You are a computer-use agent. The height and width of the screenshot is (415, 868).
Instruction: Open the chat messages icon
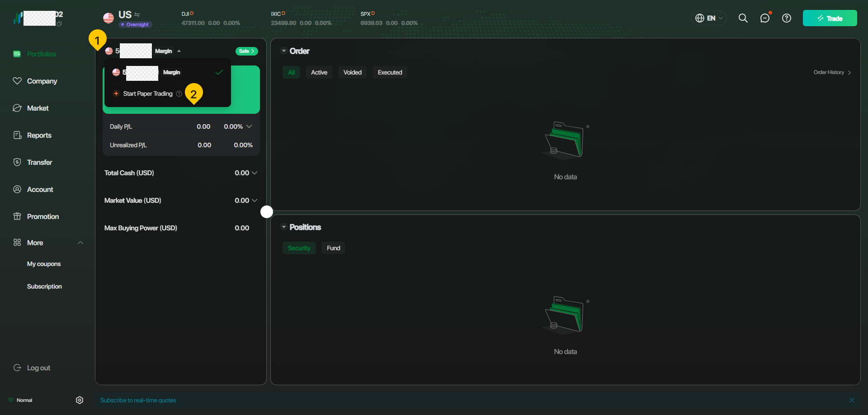coord(764,18)
